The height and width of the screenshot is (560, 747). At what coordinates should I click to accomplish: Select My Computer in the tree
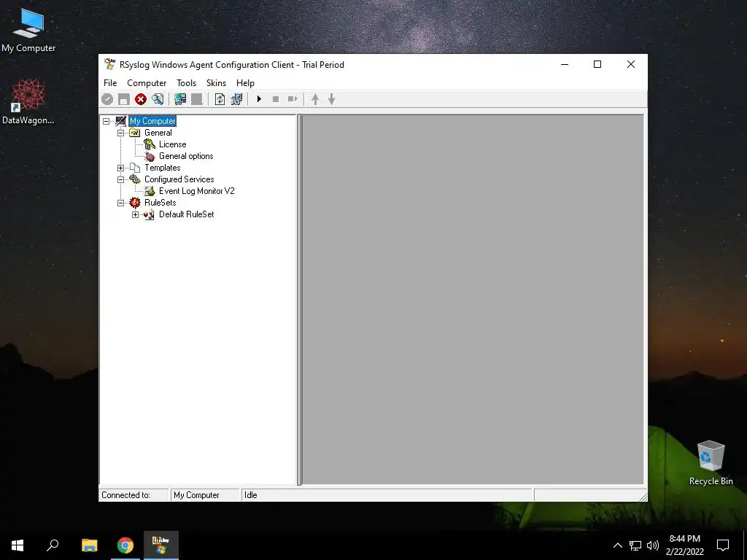coord(152,121)
